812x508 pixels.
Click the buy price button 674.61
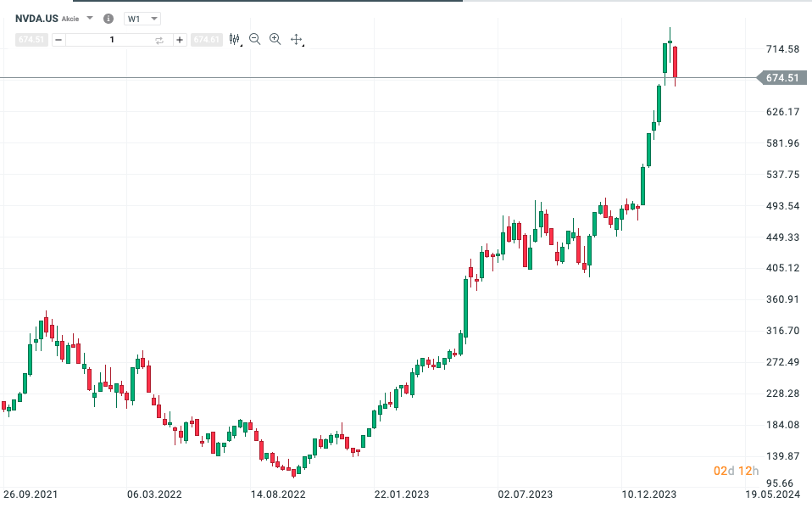(206, 40)
